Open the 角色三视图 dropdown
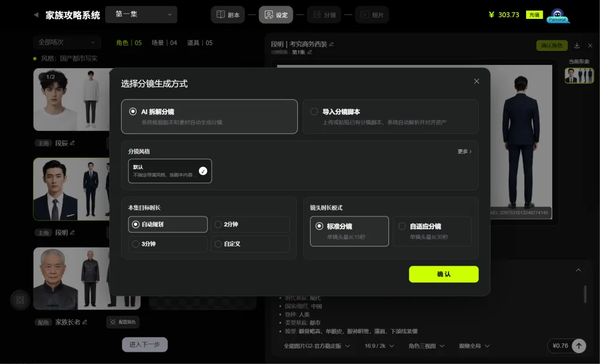This screenshot has height=364, width=600. tap(426, 346)
